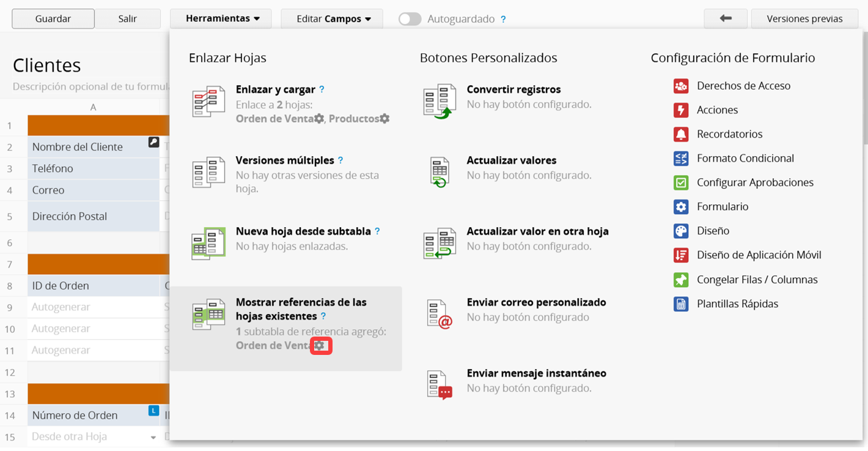Open the Editar Campos dropdown
868x451 pixels.
click(x=333, y=19)
